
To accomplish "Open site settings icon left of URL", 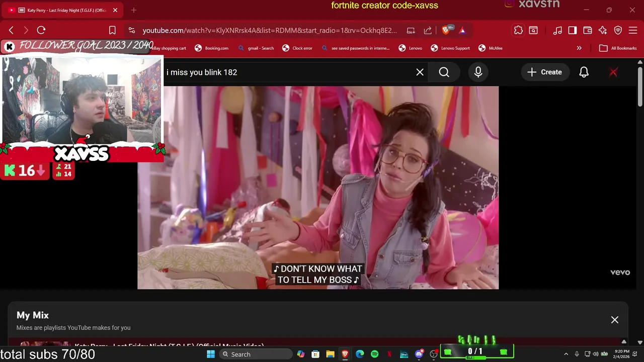I will click(x=131, y=30).
